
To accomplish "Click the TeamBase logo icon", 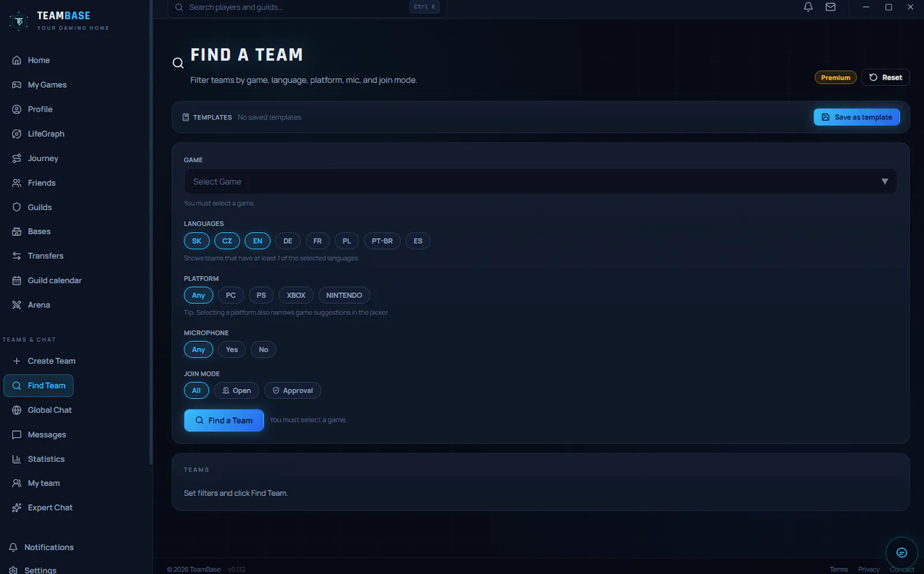I will (18, 21).
